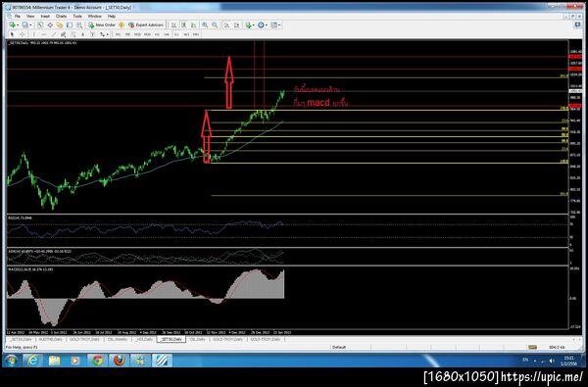
Task: Switch to H4 timeframe
Action: tap(167, 34)
